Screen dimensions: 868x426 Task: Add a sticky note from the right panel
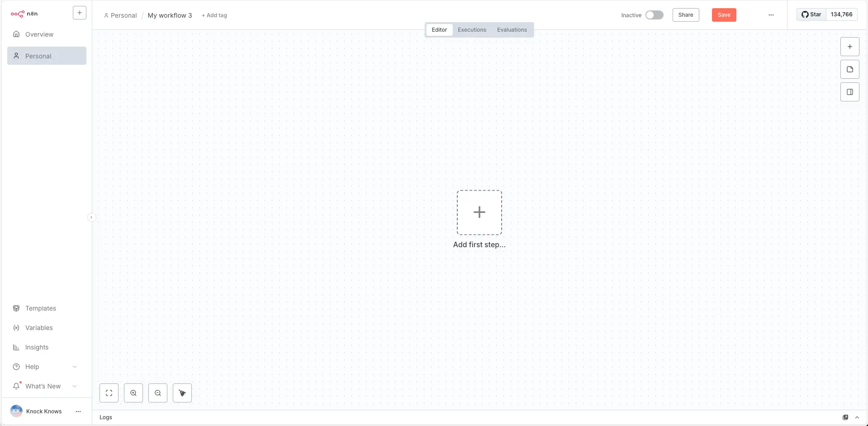pyautogui.click(x=849, y=69)
